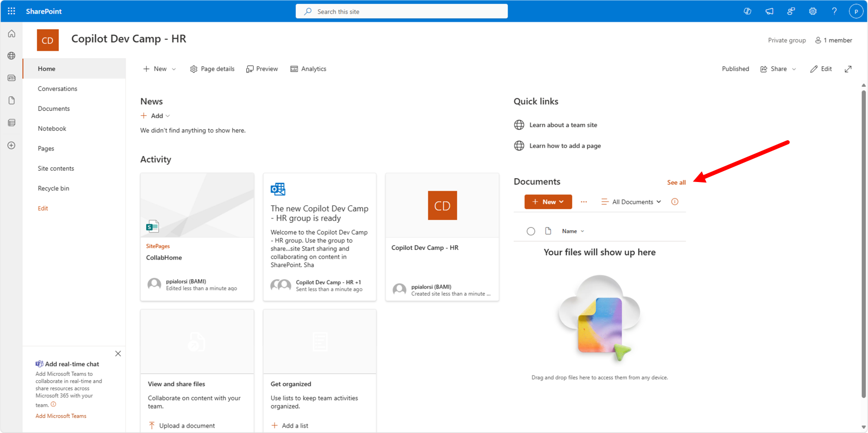Click the 1 member link
The height and width of the screenshot is (433, 868).
(x=833, y=40)
